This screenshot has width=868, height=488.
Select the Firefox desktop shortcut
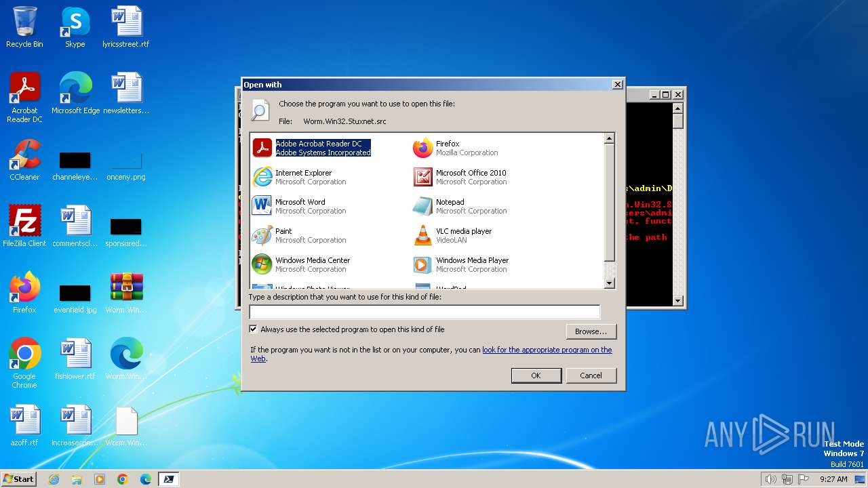tap(24, 293)
